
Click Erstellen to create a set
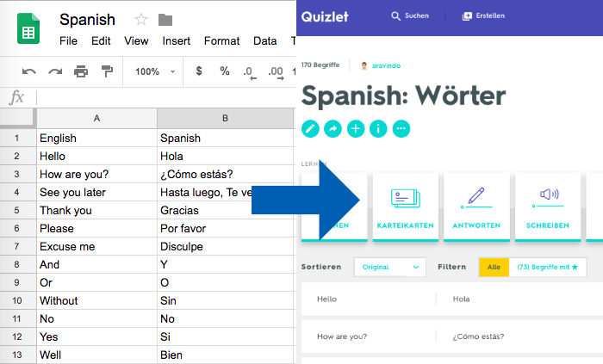(483, 15)
